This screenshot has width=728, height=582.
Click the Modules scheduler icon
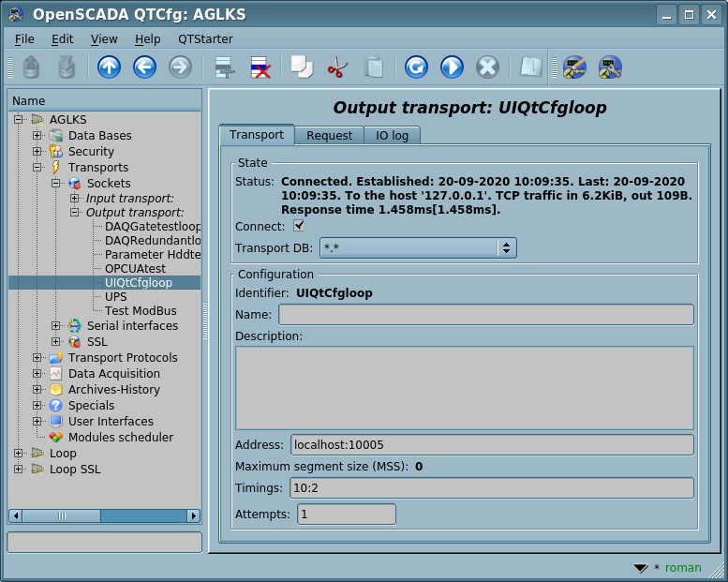pyautogui.click(x=56, y=437)
